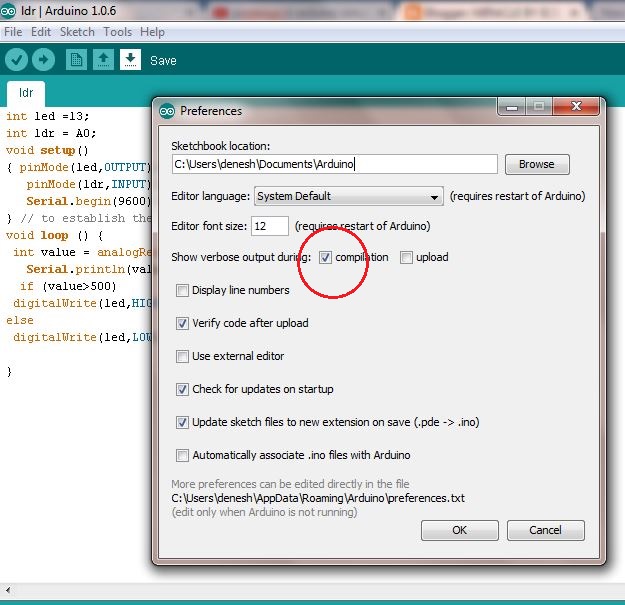The height and width of the screenshot is (605, 625).
Task: Enable Automatically associate .ino files checkbox
Action: 182,455
